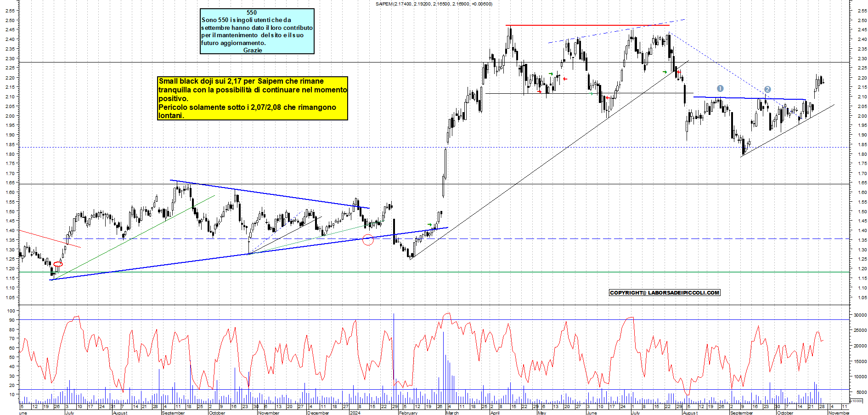The image size is (868, 415).
Task: Click 1.05 on the left price axis
Action: coord(11,297)
